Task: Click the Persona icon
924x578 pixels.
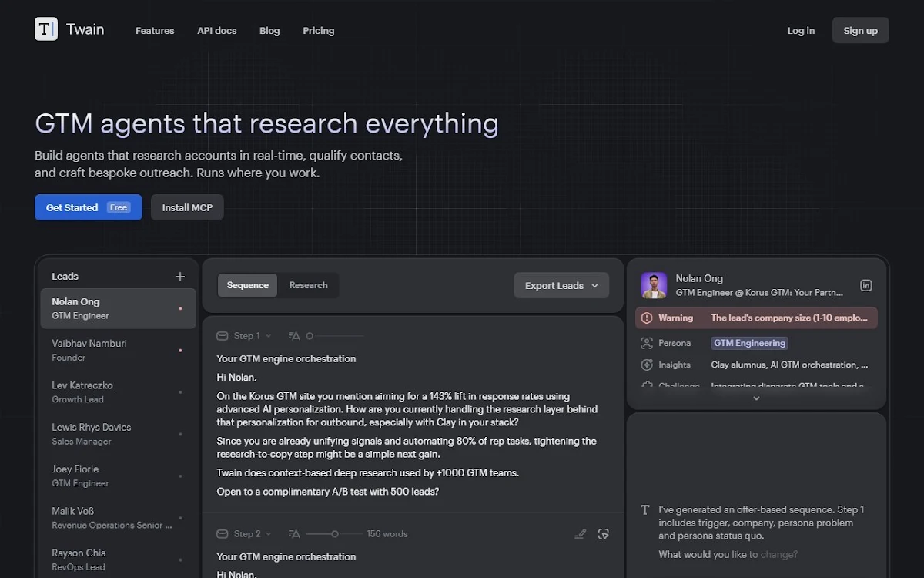Action: pos(646,343)
